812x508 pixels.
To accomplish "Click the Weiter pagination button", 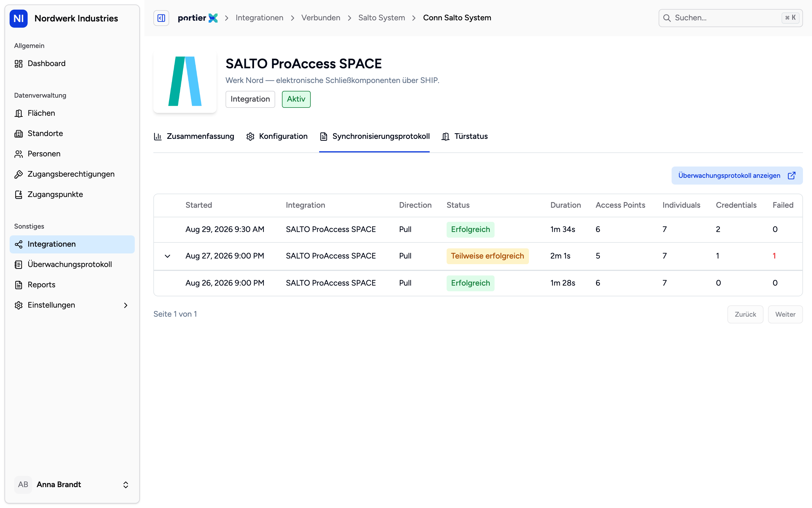I will click(x=785, y=314).
